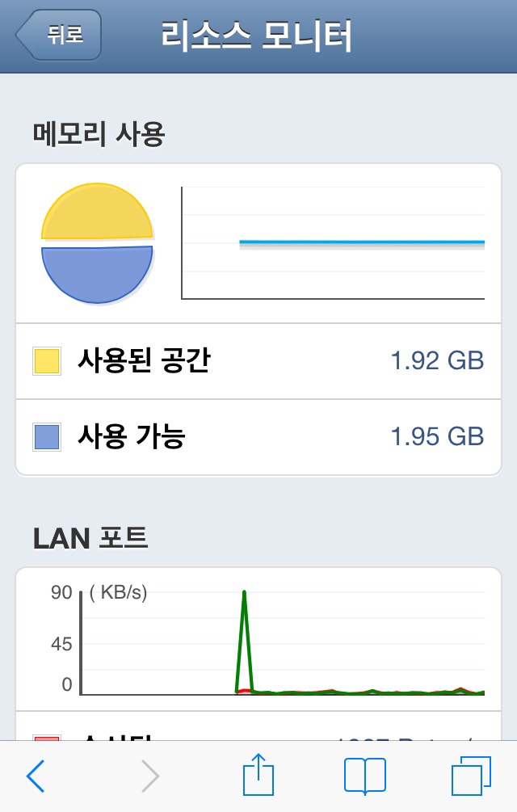Tap Safari's forward arrow icon

coord(149,775)
